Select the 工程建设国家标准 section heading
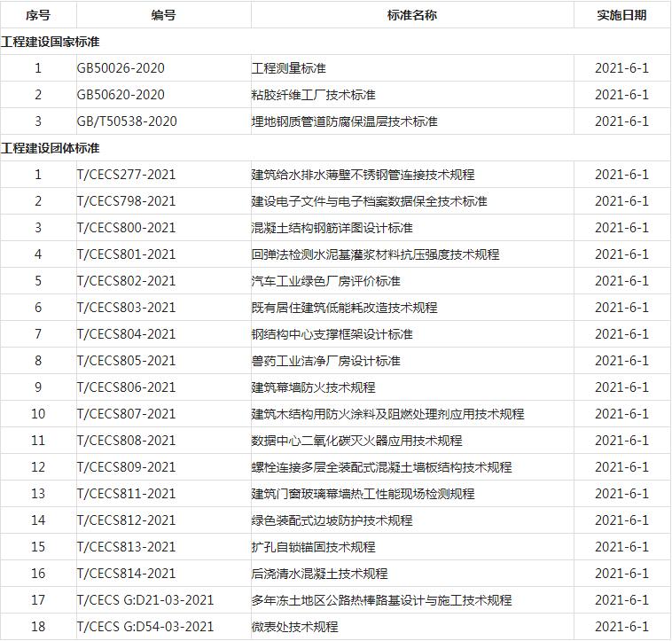This screenshot has width=672, height=641. [x=51, y=42]
